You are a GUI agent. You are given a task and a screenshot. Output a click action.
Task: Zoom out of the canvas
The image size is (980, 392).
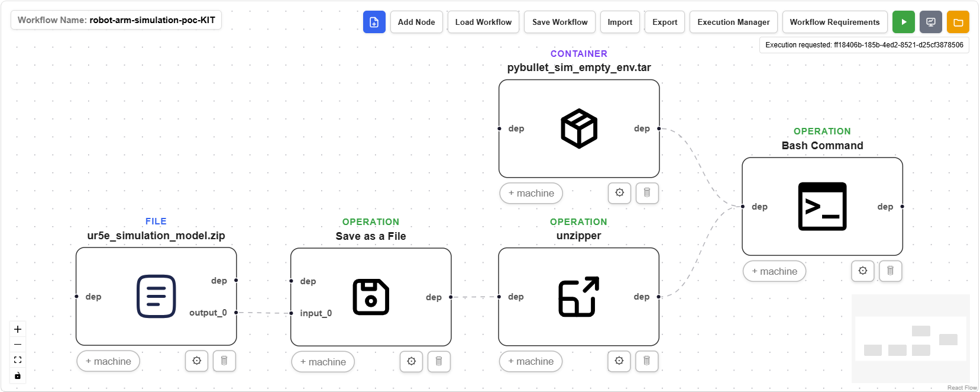(18, 345)
